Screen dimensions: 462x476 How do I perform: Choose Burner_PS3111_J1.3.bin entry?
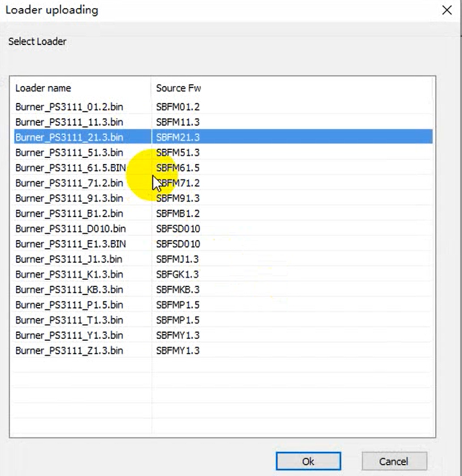[x=69, y=259]
